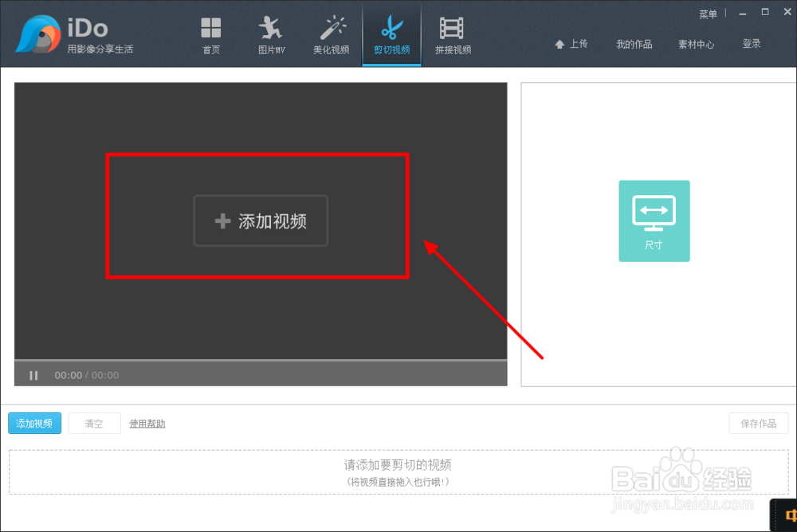This screenshot has width=797, height=532.
Task: Open the 菜单 menu
Action: 708,14
